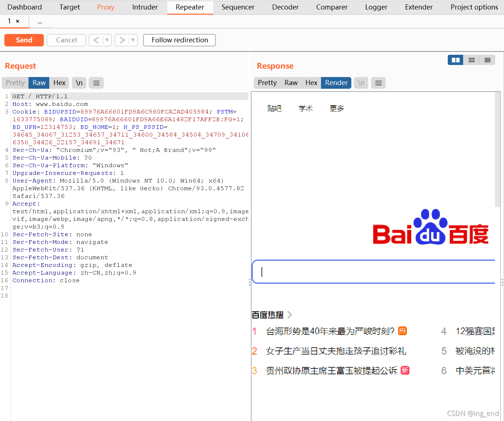Open the Project options tab
The image size is (504, 421).
[474, 7]
